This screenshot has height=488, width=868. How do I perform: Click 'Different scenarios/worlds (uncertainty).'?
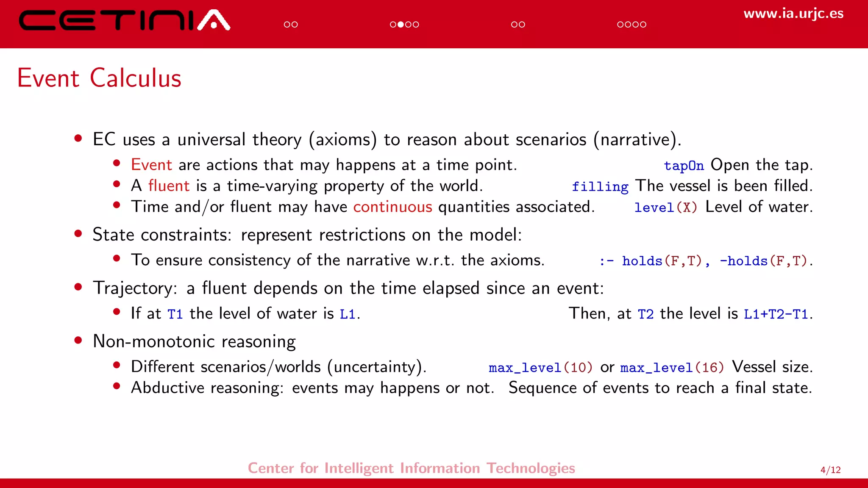click(278, 367)
